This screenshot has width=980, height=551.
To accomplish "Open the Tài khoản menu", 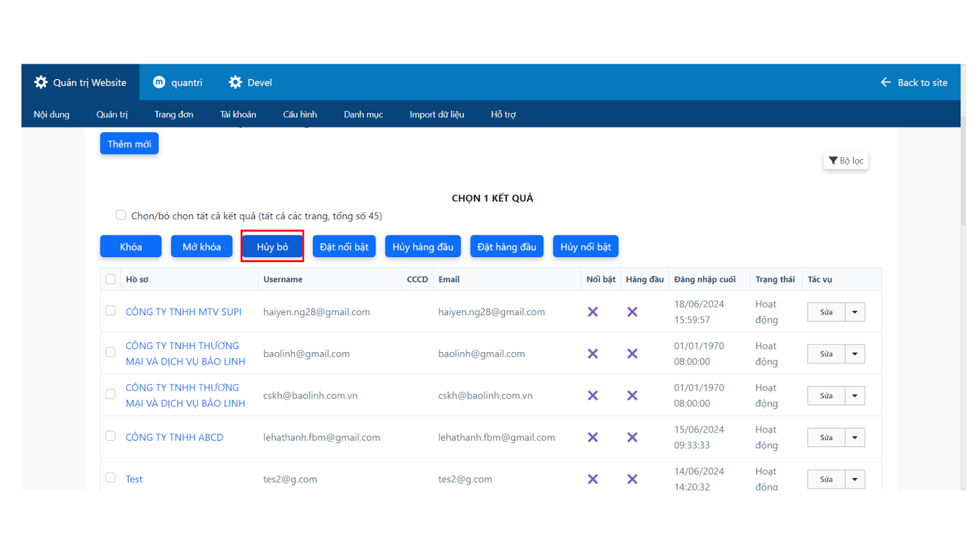I will [238, 114].
